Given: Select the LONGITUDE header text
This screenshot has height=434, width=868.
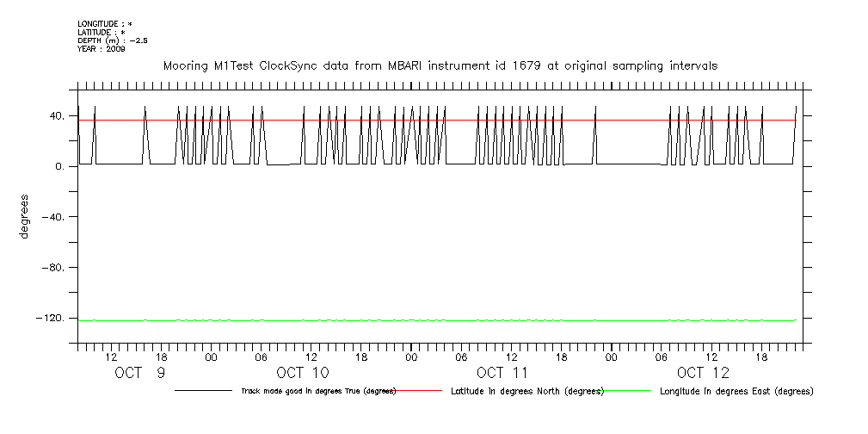Looking at the screenshot, I should tap(104, 24).
